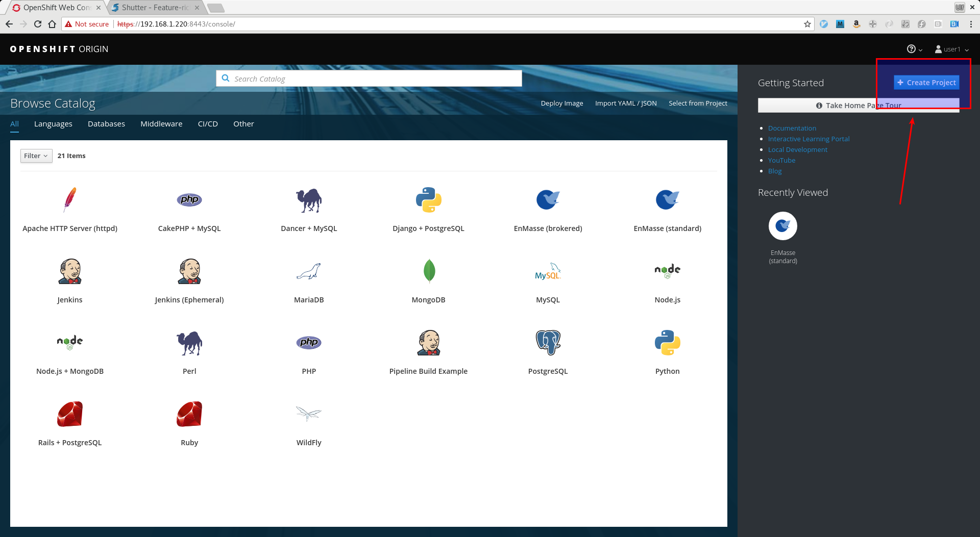The width and height of the screenshot is (980, 537).
Task: Select the MySQL database icon
Action: 548,271
